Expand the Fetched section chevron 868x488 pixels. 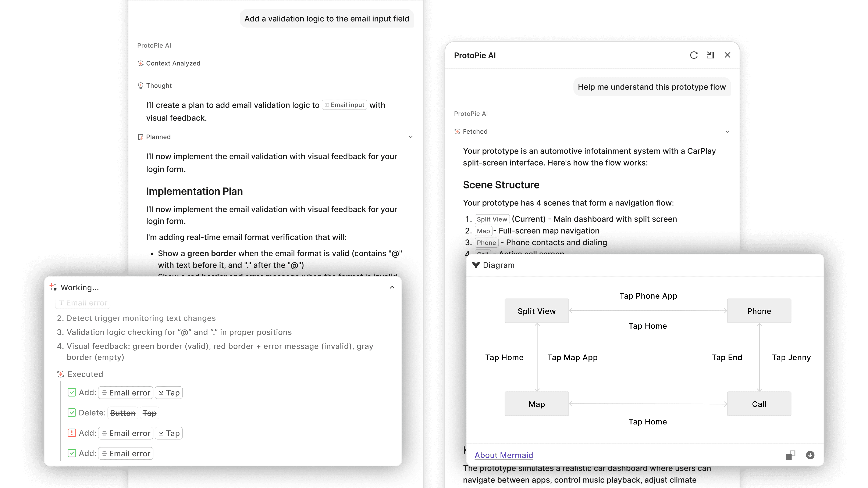[x=727, y=132]
